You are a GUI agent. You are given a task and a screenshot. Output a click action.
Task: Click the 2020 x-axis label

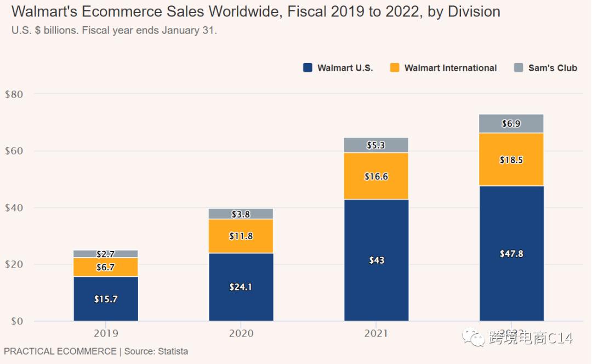(x=241, y=333)
